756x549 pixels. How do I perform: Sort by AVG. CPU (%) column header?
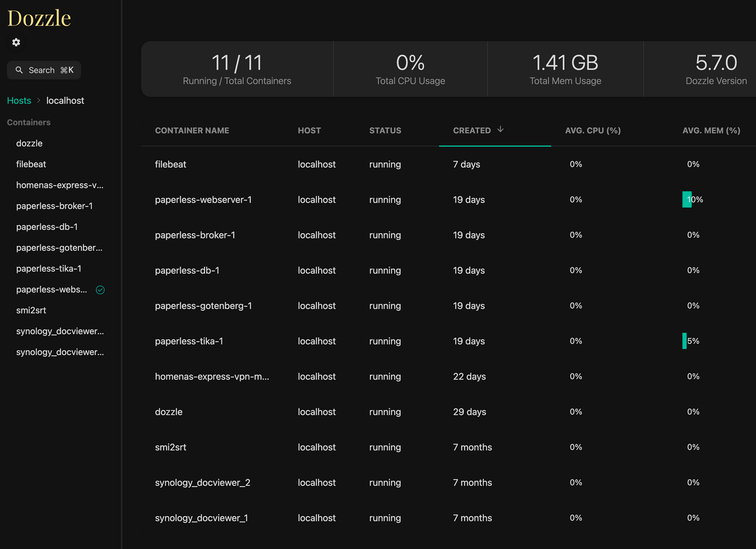point(593,130)
